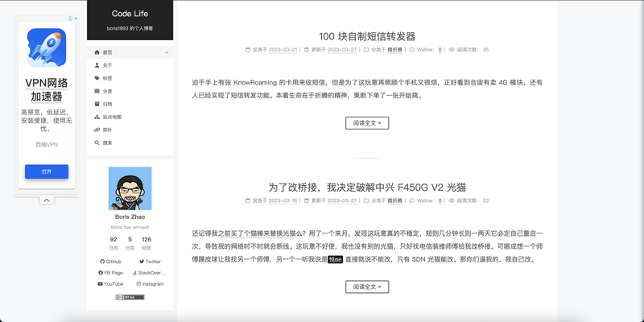The width and height of the screenshot is (644, 322).
Task: Open the 100 块自制短信转发器 post title
Action: [x=367, y=36]
